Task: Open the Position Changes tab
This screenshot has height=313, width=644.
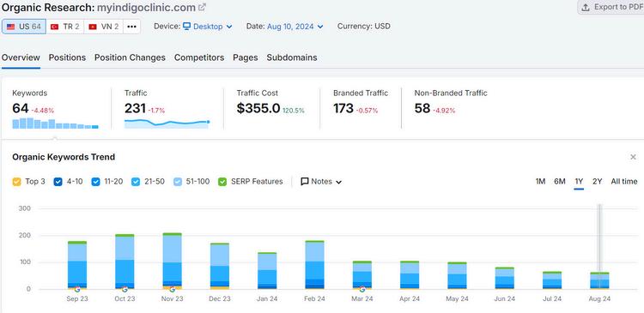Action: pyautogui.click(x=130, y=57)
